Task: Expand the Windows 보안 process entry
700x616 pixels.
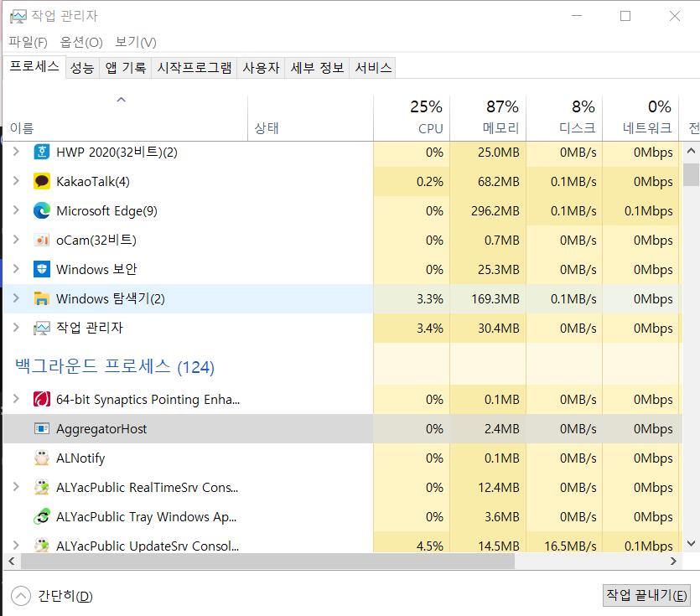Action: [x=16, y=269]
